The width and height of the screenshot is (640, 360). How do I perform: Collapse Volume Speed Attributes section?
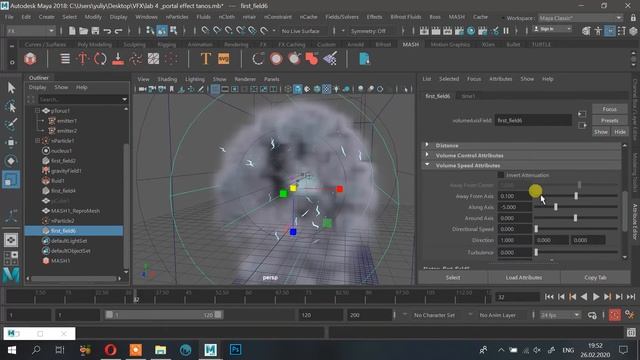click(427, 165)
